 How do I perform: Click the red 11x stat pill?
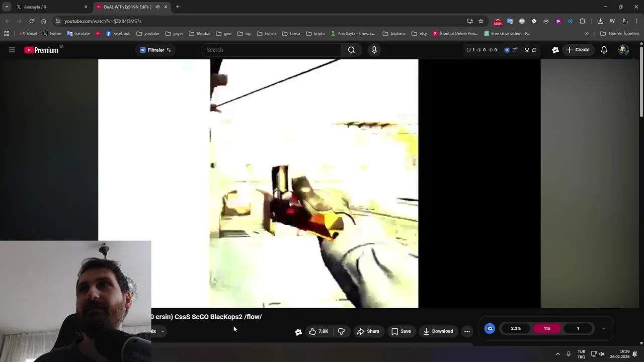point(547,328)
